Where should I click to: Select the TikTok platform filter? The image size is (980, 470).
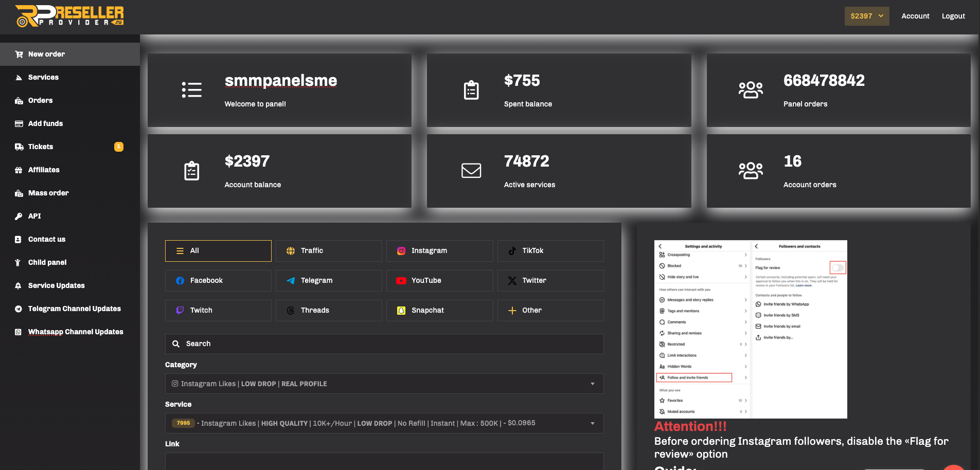550,251
